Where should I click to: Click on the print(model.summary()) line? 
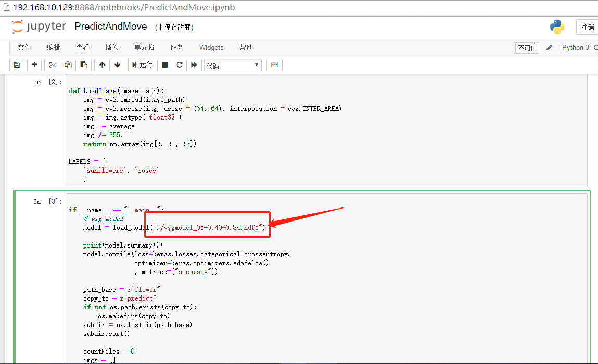[123, 245]
